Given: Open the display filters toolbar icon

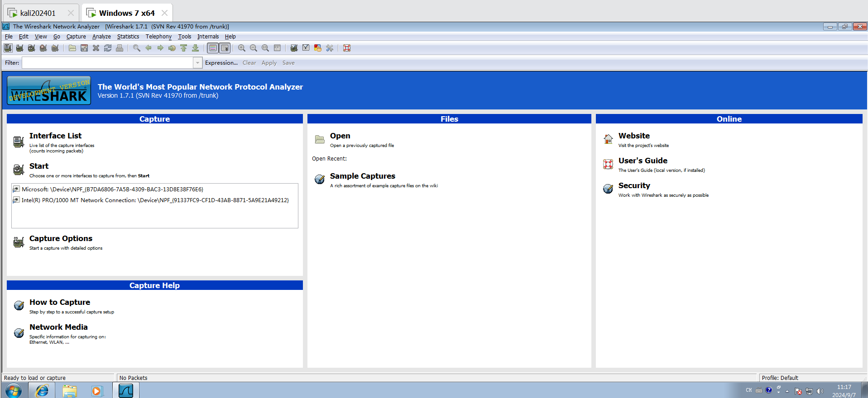Looking at the screenshot, I should coord(306,48).
